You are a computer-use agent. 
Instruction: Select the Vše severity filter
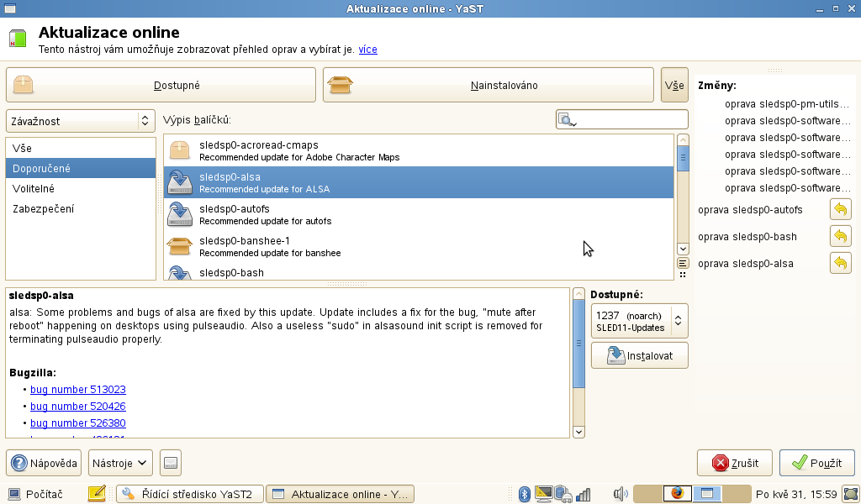point(81,148)
